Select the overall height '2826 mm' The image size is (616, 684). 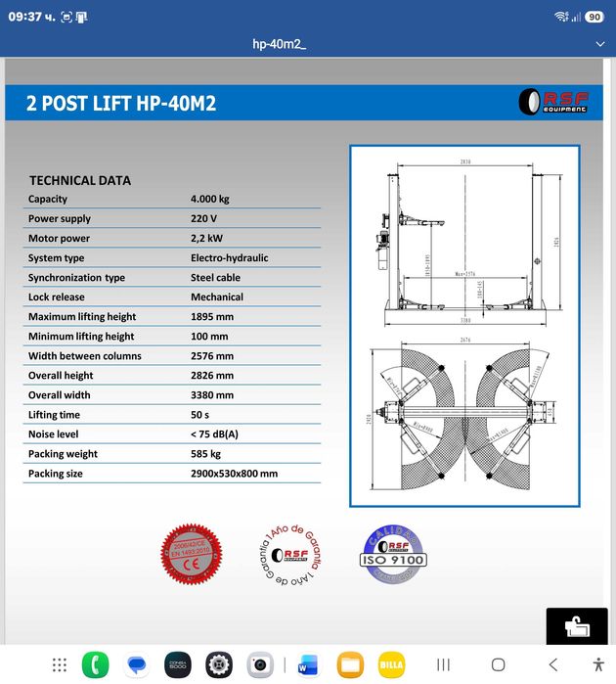click(212, 376)
